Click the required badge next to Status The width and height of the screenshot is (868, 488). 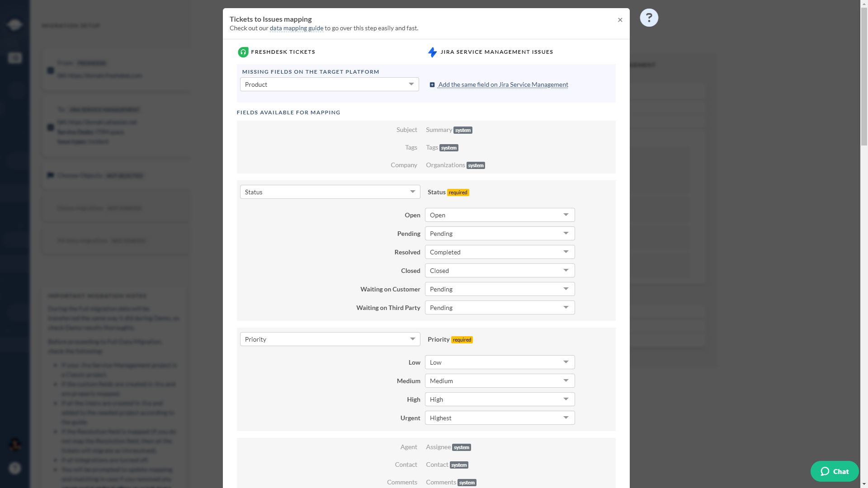458,192
